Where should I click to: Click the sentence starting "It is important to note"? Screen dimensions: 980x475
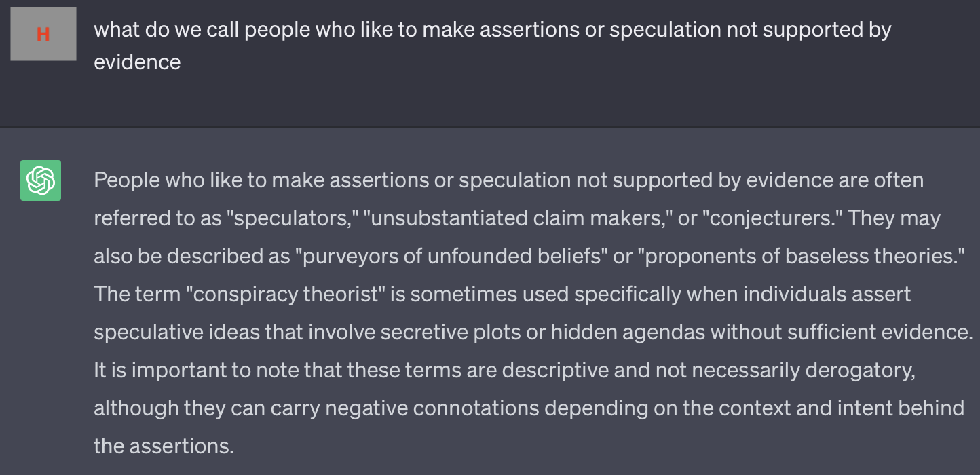click(x=434, y=370)
